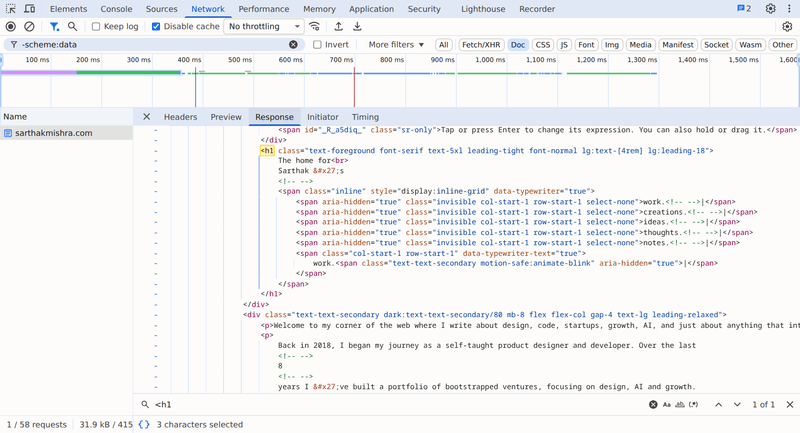
Task: Toggle match case Aa icon
Action: coord(667,404)
